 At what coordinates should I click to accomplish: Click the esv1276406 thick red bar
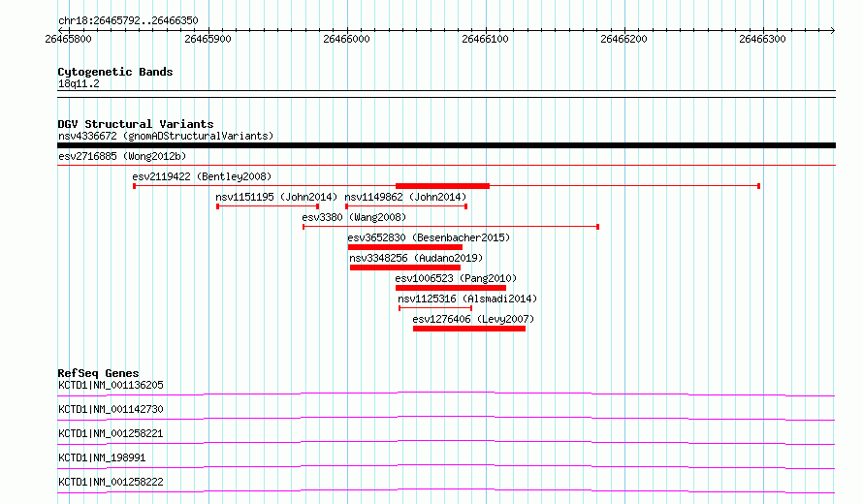(x=469, y=329)
